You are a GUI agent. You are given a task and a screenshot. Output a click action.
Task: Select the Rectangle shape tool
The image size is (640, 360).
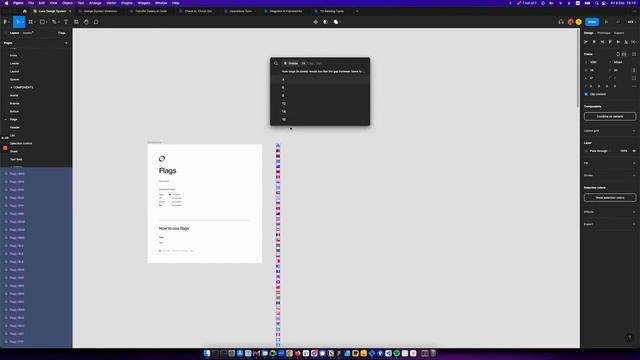coord(42,22)
